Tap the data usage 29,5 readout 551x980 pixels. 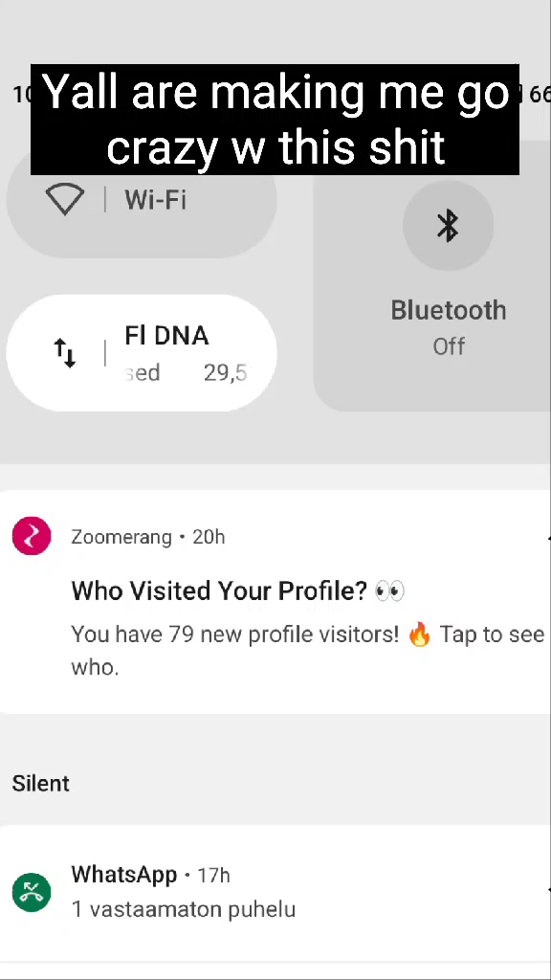click(x=225, y=373)
